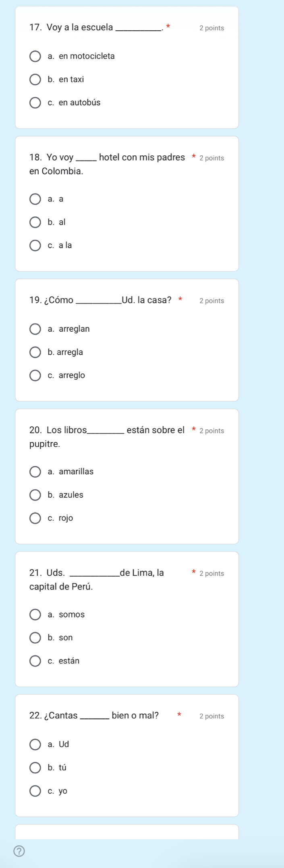The image size is (284, 868).
Task: Select 'son' for the Lima question
Action: pyautogui.click(x=35, y=638)
